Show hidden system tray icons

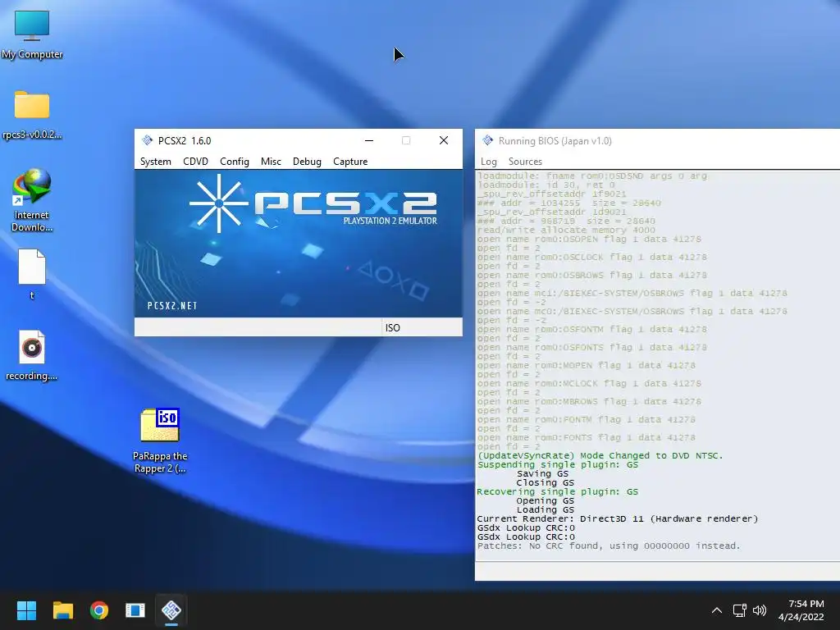[717, 610]
